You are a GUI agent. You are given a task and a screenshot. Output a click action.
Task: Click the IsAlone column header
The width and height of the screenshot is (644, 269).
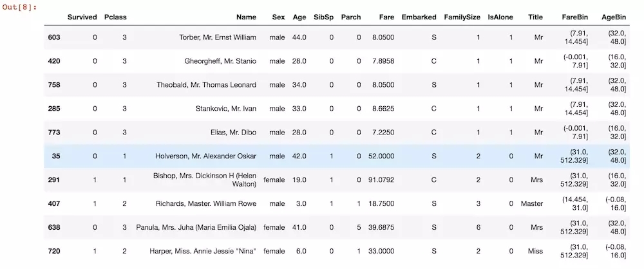click(x=500, y=17)
